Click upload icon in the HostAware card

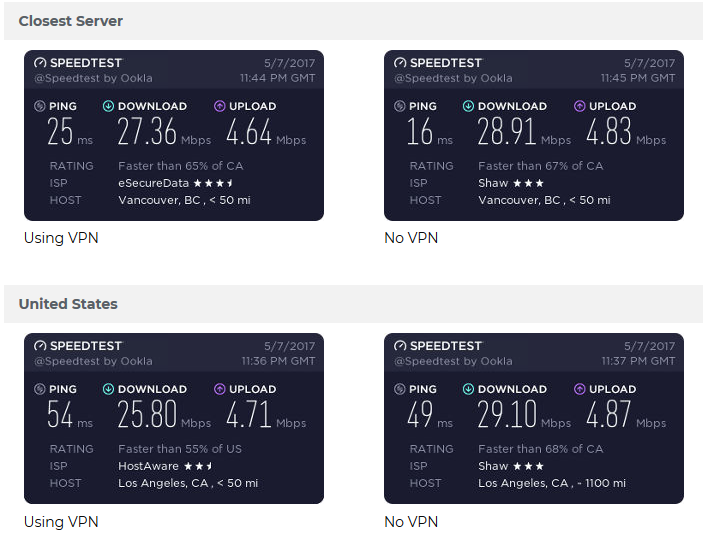coord(219,389)
